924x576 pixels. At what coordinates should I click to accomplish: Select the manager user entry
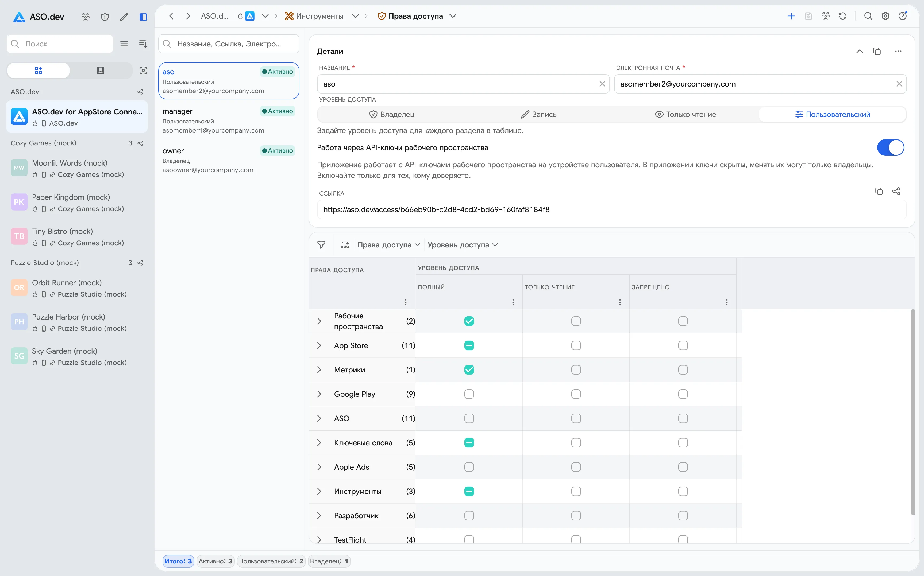(228, 120)
